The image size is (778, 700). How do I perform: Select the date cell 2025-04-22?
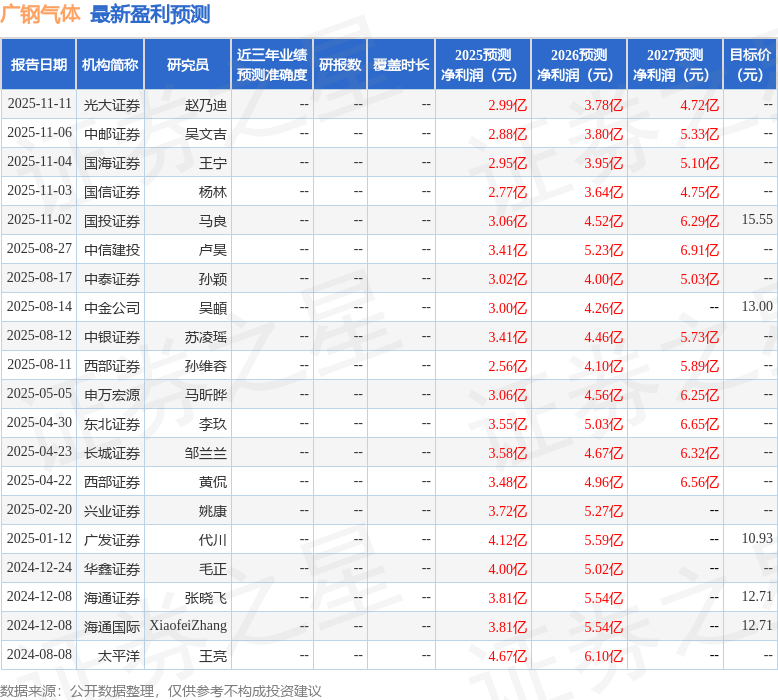tap(39, 481)
